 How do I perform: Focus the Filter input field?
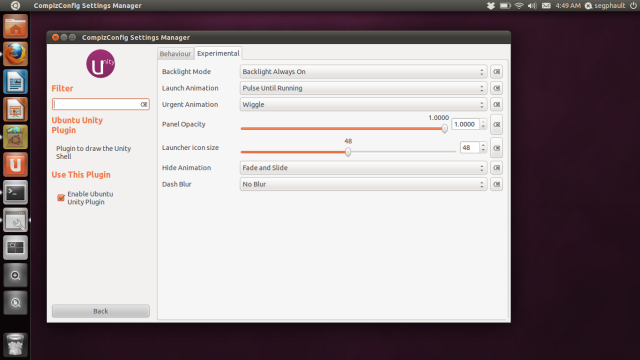(97, 104)
